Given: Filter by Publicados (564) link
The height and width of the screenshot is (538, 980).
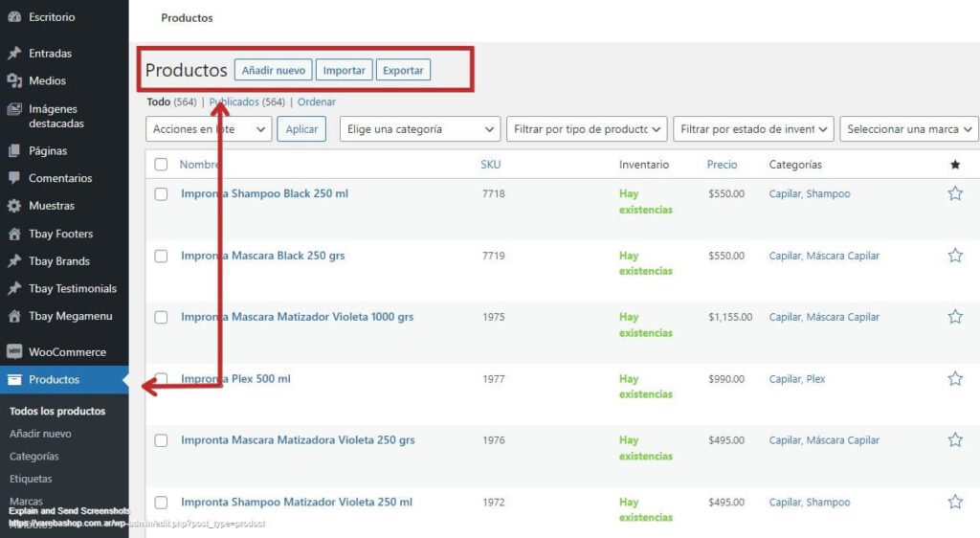Looking at the screenshot, I should 247,101.
